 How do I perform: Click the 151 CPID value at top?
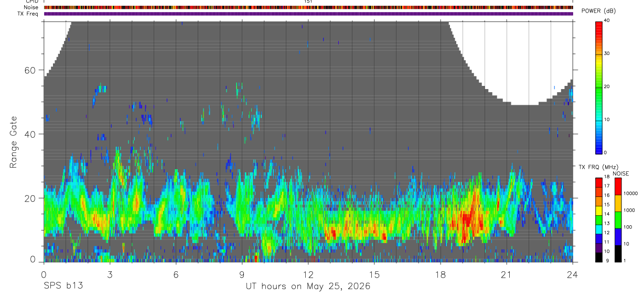pos(308,2)
